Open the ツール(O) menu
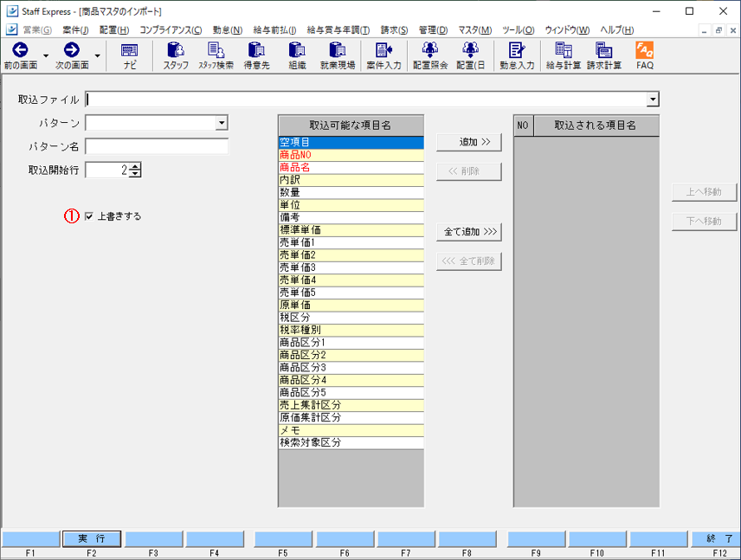 tap(518, 30)
